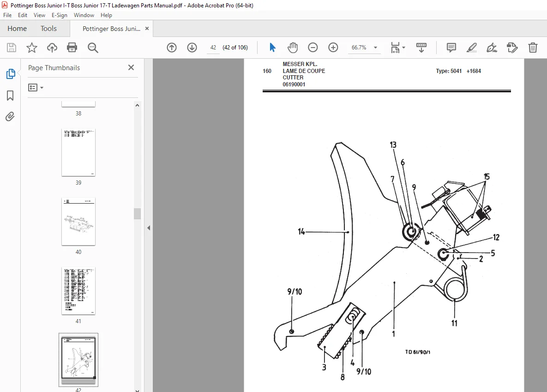
Task: Collapse the navigation pane arrow
Action: 149,228
